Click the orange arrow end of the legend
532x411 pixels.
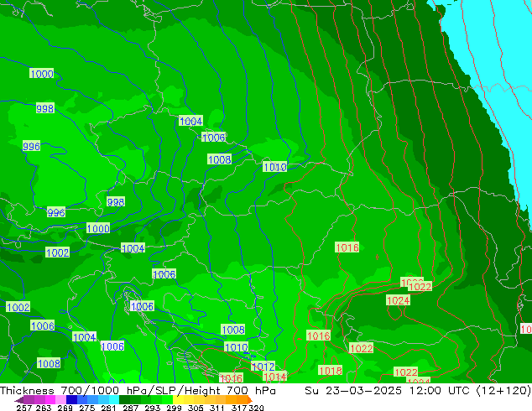tap(250, 400)
